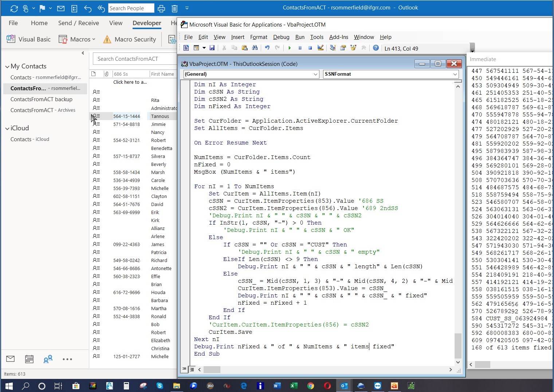Screen dimensions: 554x392
Task: Open the Run menu in the VBA editor
Action: (x=300, y=37)
